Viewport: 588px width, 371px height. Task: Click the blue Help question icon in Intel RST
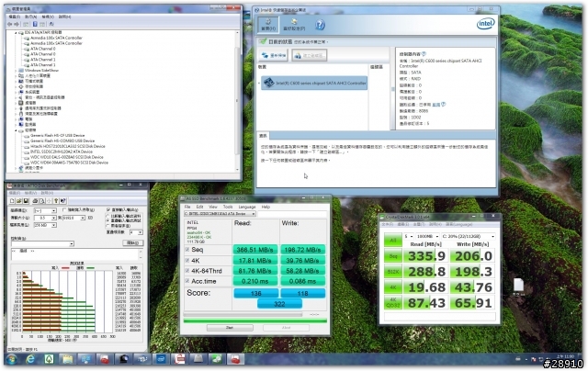pyautogui.click(x=320, y=25)
